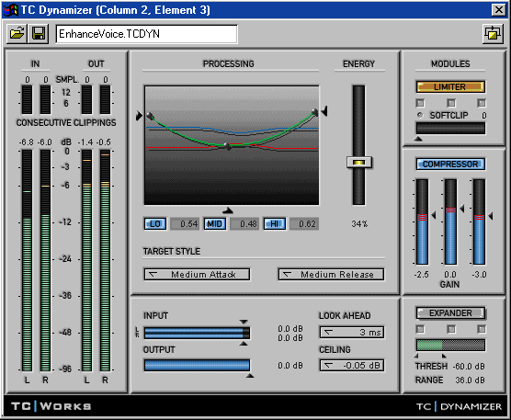Image resolution: width=511 pixels, height=420 pixels.
Task: Click the Input level slider bar
Action: point(197,333)
